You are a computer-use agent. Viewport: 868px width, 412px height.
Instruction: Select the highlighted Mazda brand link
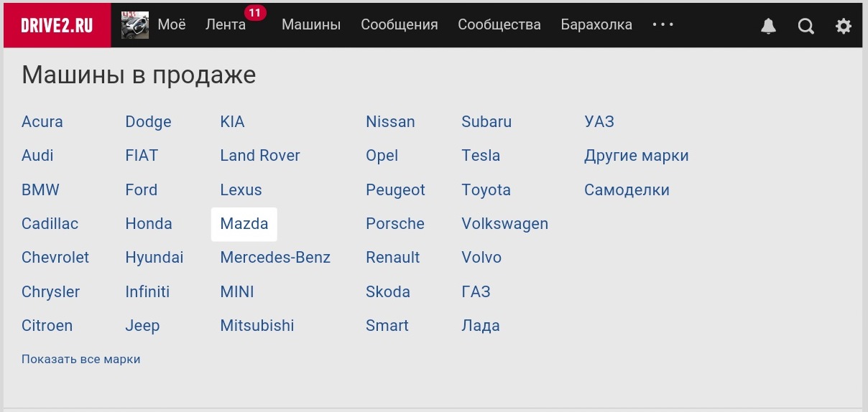pos(244,224)
